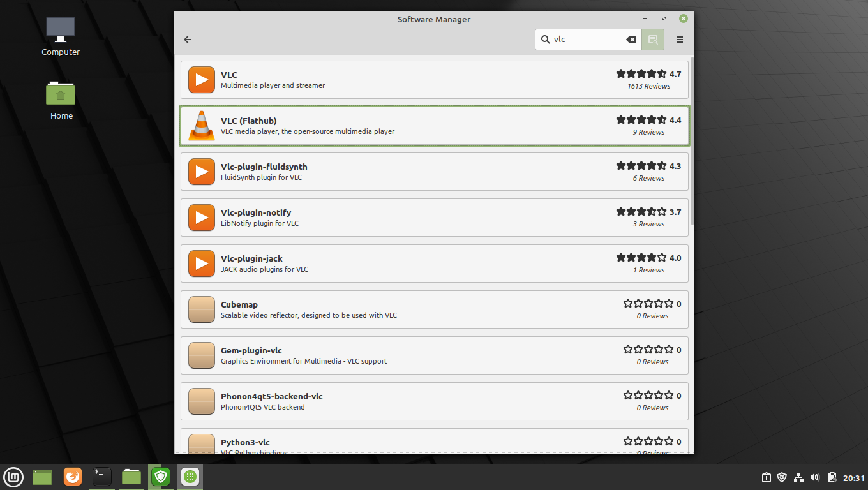The width and height of the screenshot is (868, 490).
Task: Open the network tray icon
Action: pos(798,477)
